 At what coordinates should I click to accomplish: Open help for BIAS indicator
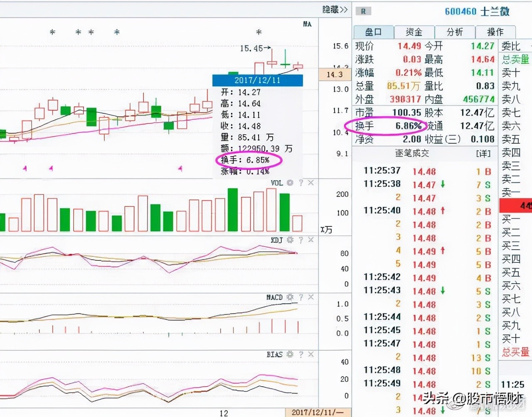(300, 354)
